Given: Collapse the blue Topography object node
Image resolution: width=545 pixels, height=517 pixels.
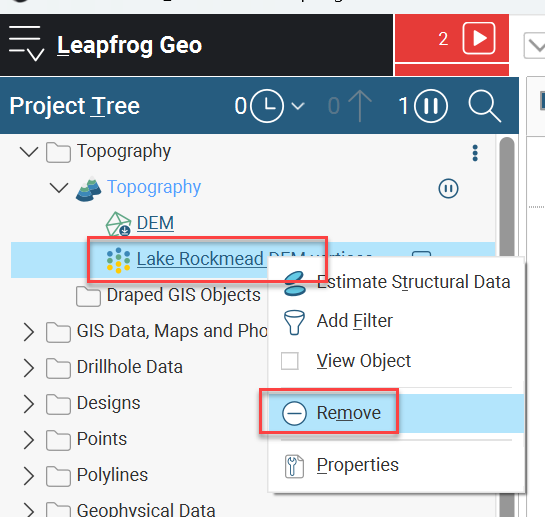Looking at the screenshot, I should (59, 188).
